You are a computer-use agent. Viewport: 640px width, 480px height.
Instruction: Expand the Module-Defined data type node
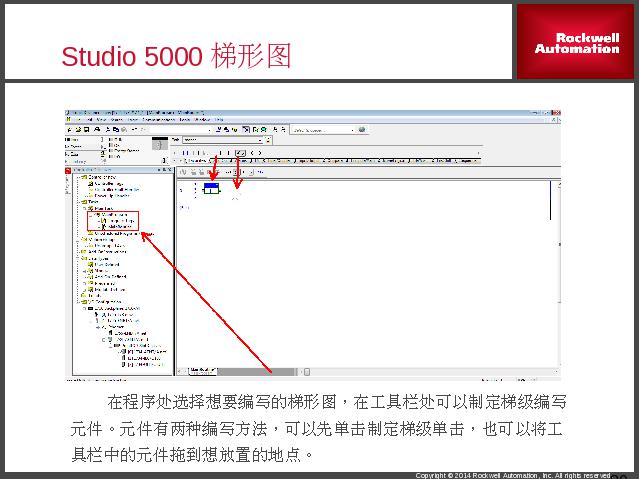85,289
